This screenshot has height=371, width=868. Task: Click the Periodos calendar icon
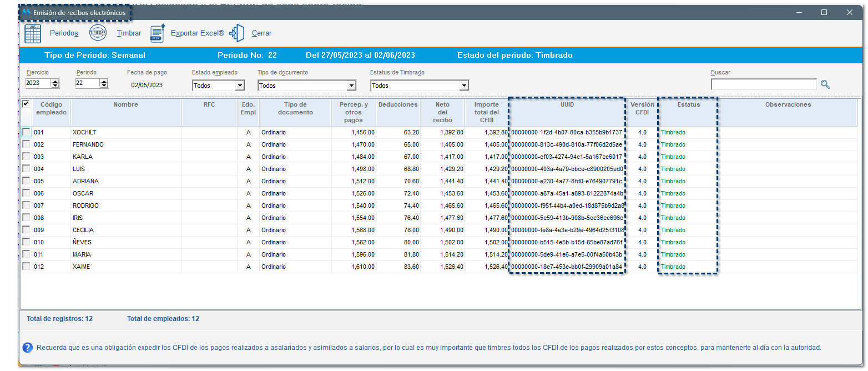pyautogui.click(x=33, y=33)
